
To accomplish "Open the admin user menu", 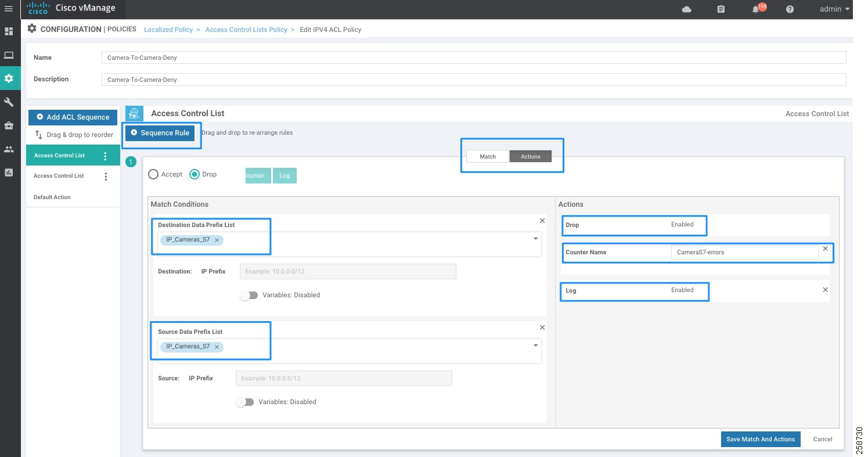I will tap(835, 9).
